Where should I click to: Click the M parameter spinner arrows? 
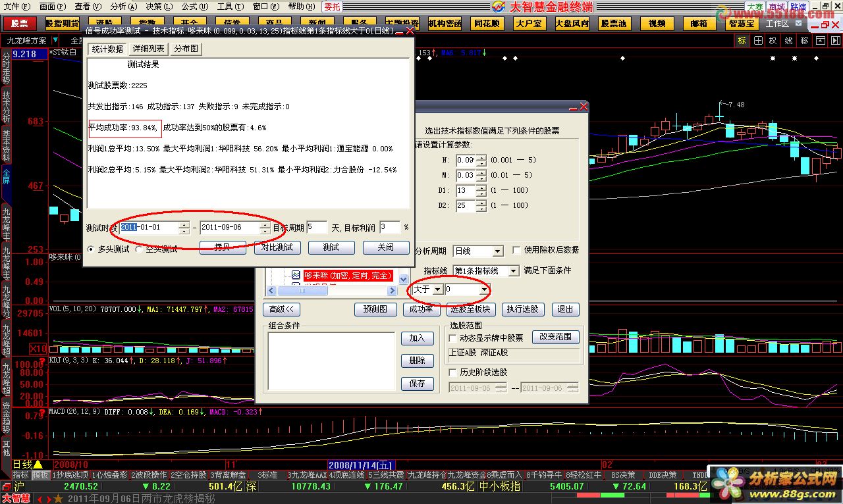[481, 175]
